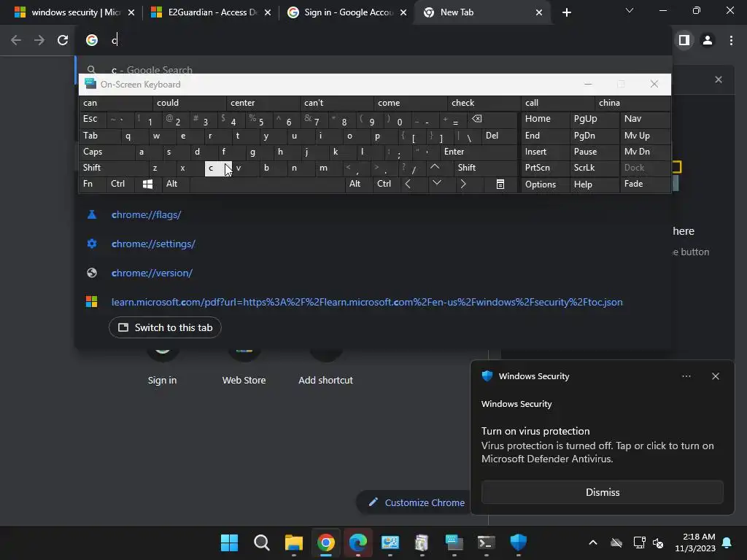
Task: Toggle the Caps key on the keyboard
Action: pyautogui.click(x=106, y=152)
